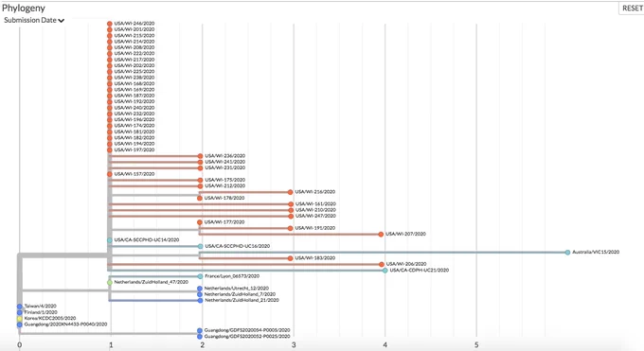Click the USA/WI-232/2020 label
The width and height of the screenshot is (644, 351).
(134, 114)
